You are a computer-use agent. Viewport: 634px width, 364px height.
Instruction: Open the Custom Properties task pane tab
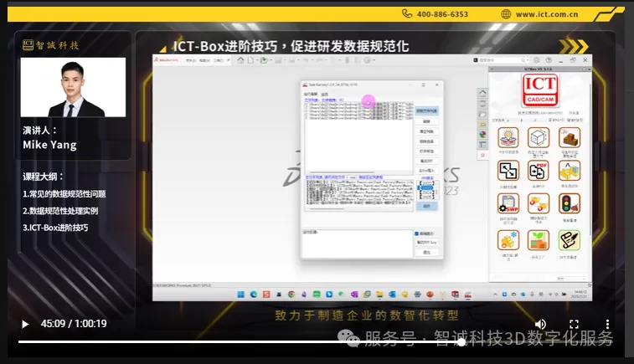(x=482, y=145)
